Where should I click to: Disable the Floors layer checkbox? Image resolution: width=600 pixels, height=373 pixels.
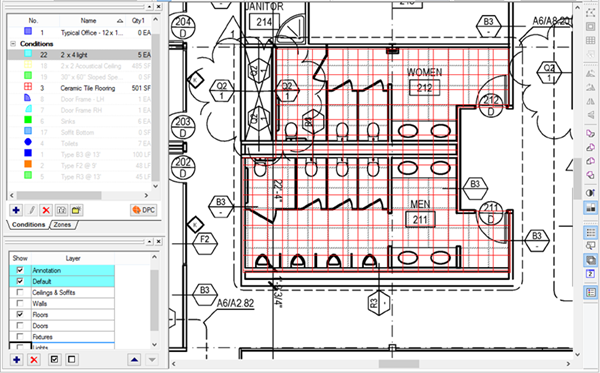(20, 314)
